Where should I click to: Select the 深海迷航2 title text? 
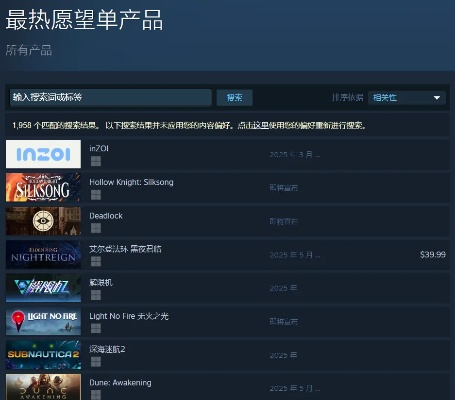[107, 349]
